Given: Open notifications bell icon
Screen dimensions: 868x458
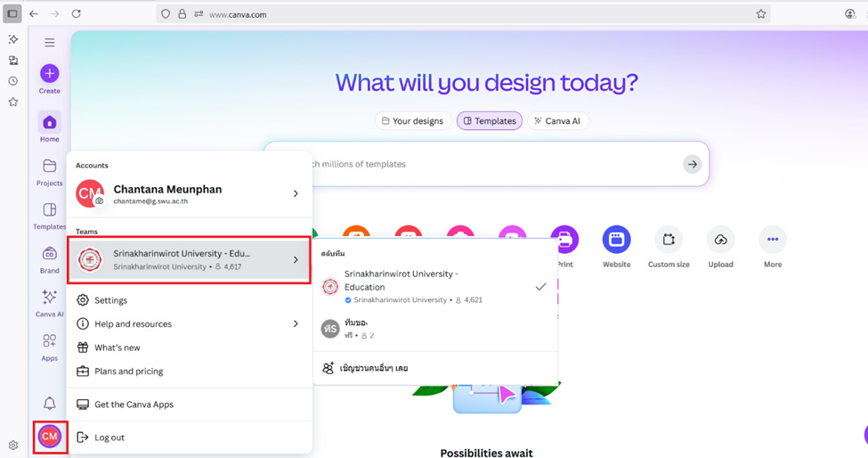Looking at the screenshot, I should point(49,403).
